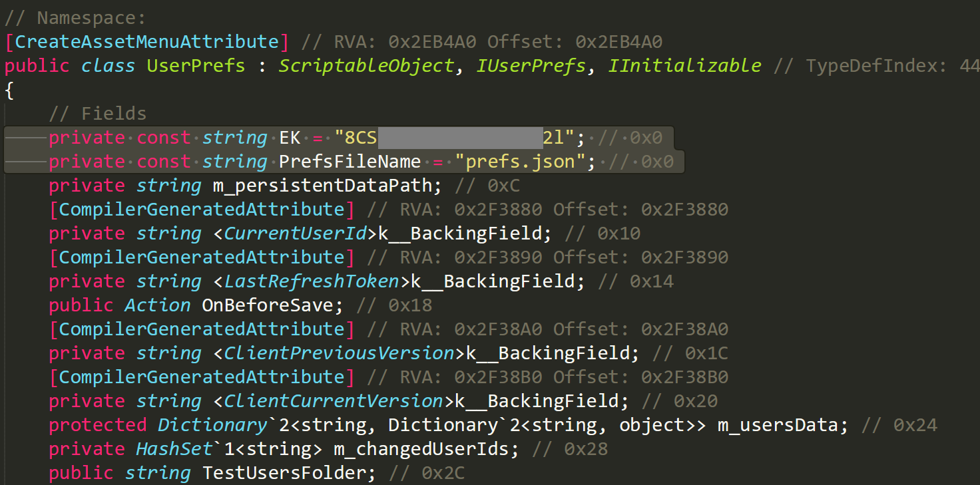Click the PrefsFileName constant name
Screen dimensions: 980x485
(350, 162)
